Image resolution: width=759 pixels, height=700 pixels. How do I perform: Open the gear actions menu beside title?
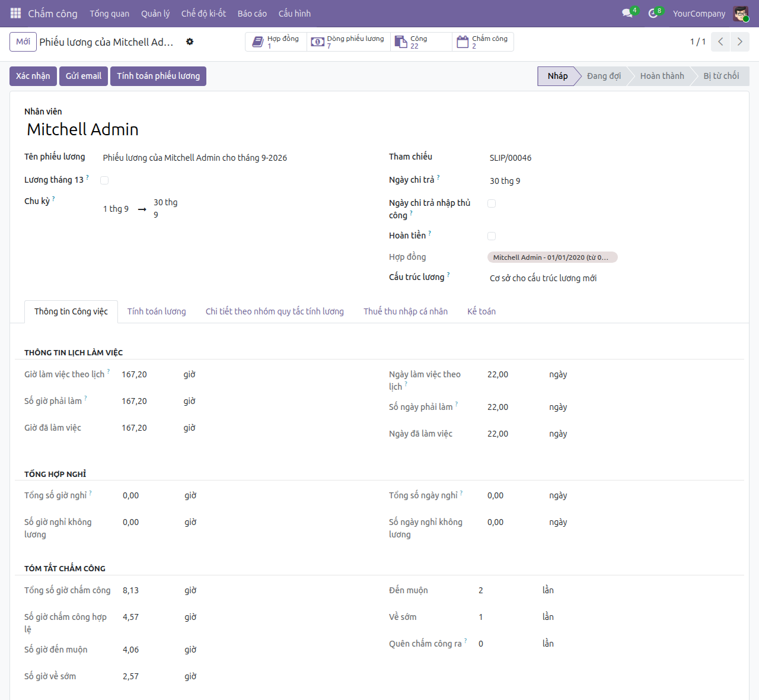pyautogui.click(x=190, y=42)
